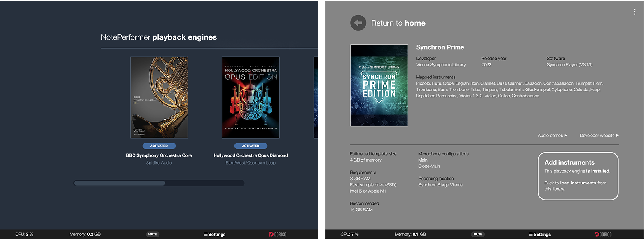644x240 pixels.
Task: Click the Synchron Stage Vienna text
Action: [440, 185]
